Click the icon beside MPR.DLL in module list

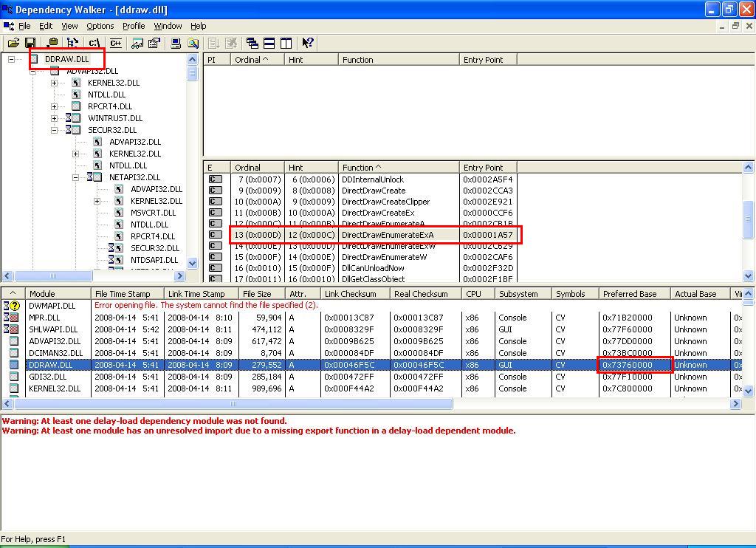click(12, 318)
